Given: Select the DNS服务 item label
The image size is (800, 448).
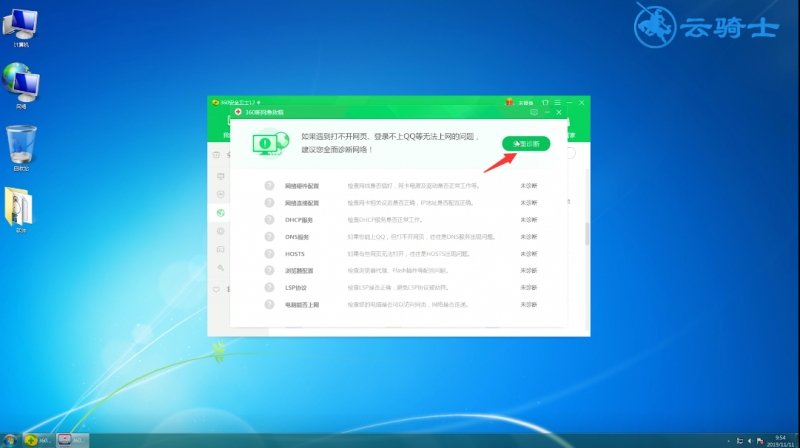Looking at the screenshot, I should 297,237.
